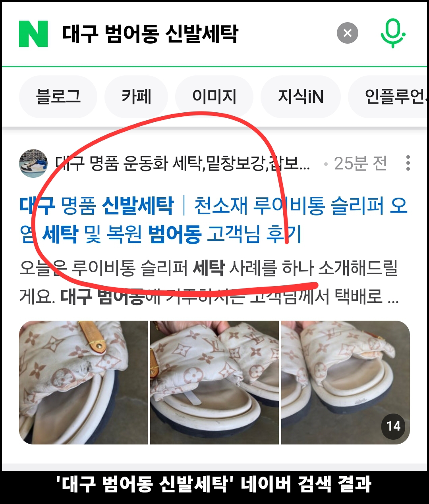Open the three-dot more options menu

pos(408,163)
